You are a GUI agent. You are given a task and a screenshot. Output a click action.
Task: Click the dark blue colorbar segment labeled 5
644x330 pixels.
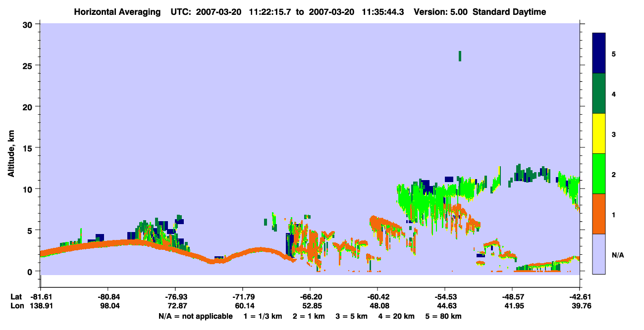pyautogui.click(x=599, y=53)
